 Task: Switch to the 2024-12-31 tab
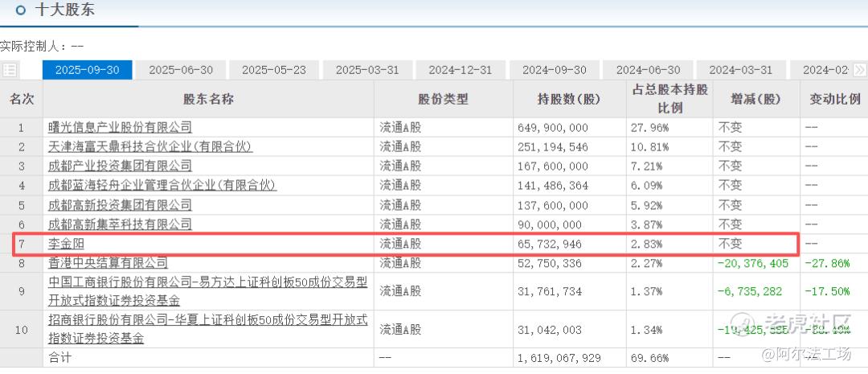[x=461, y=70]
